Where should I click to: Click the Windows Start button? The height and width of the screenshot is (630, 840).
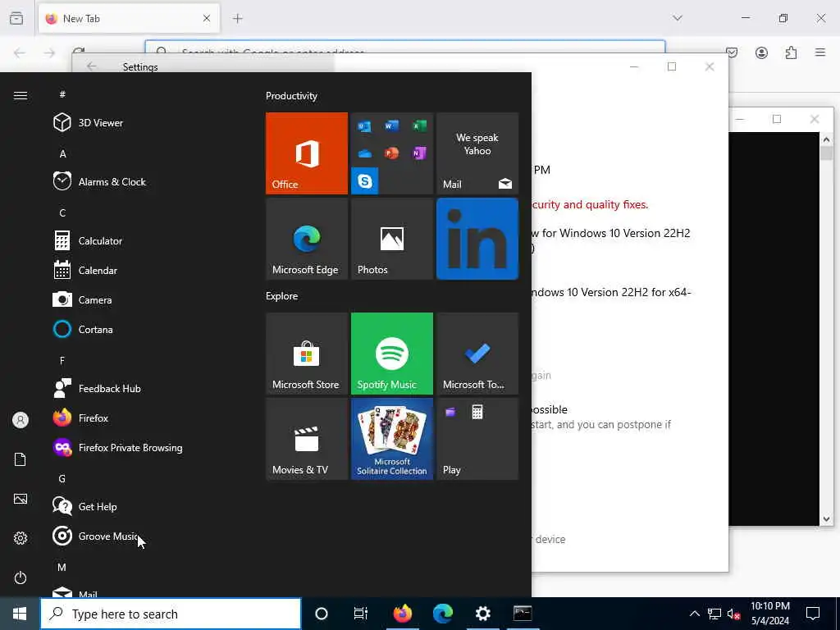[x=20, y=614]
